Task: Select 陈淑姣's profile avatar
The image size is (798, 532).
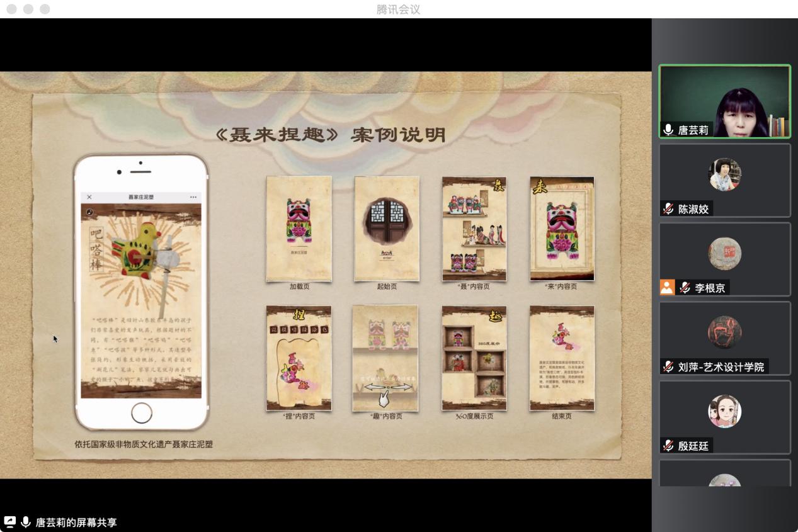Action: [724, 174]
